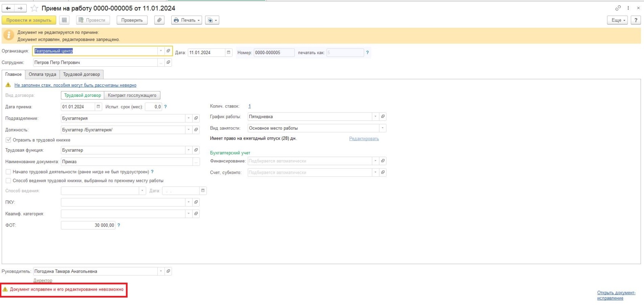
Task: Open selection list for Сотрудник
Action: click(x=161, y=63)
